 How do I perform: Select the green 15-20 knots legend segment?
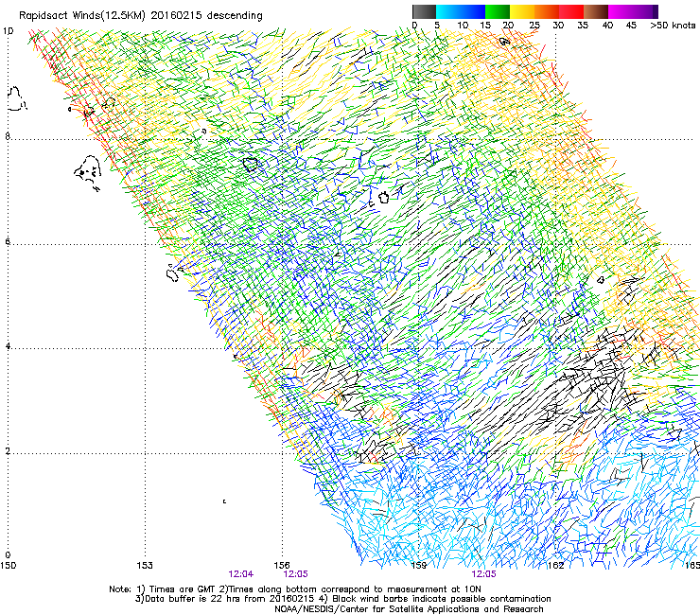pyautogui.click(x=498, y=11)
